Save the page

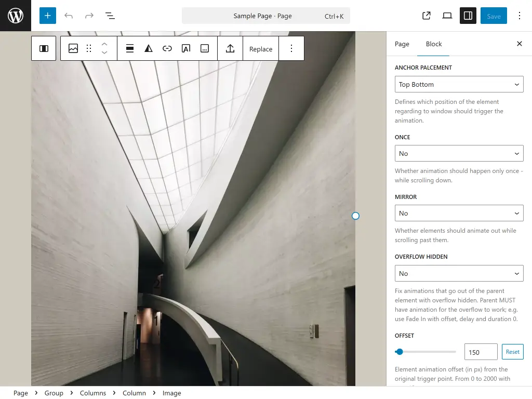[x=493, y=16]
